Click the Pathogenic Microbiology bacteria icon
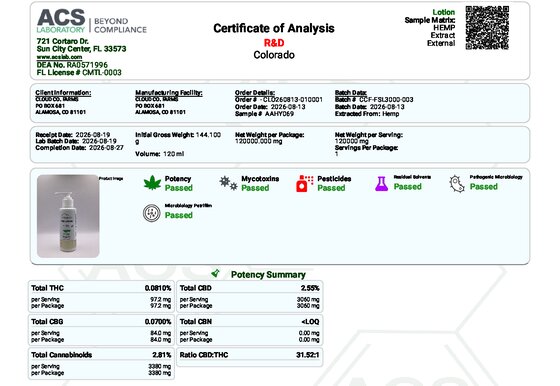The width and height of the screenshot is (560, 386). pyautogui.click(x=457, y=184)
